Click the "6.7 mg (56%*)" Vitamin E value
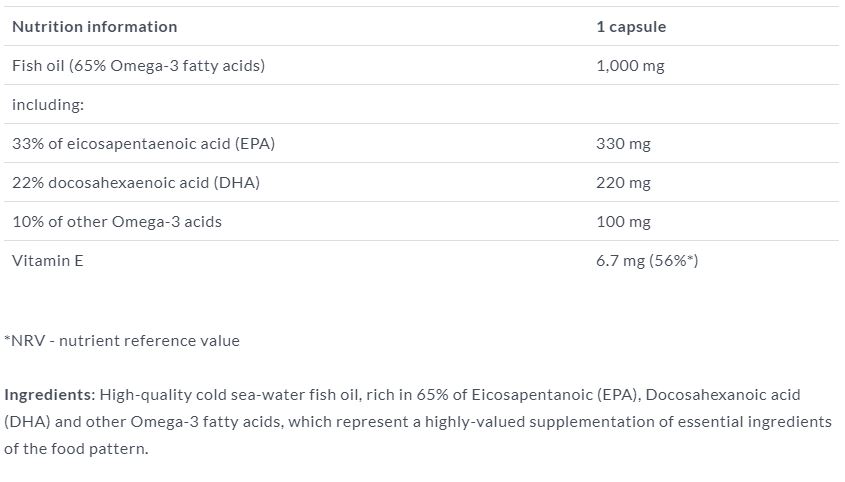This screenshot has width=845, height=482. point(646,260)
